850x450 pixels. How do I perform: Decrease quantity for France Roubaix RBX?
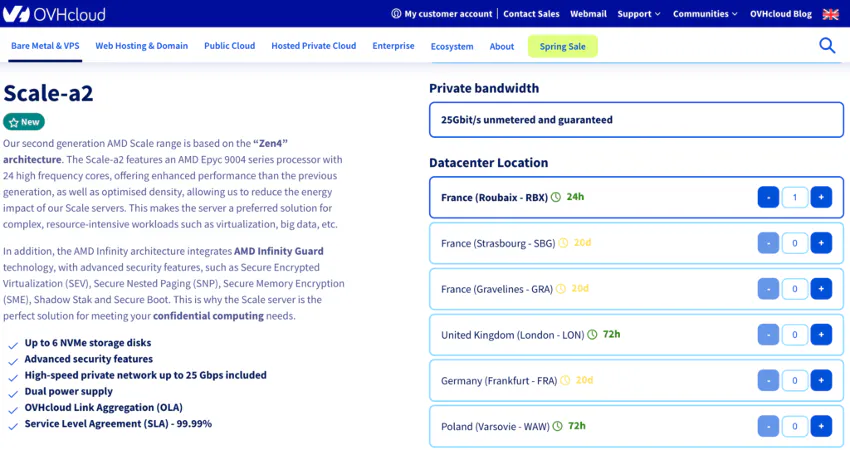(768, 197)
